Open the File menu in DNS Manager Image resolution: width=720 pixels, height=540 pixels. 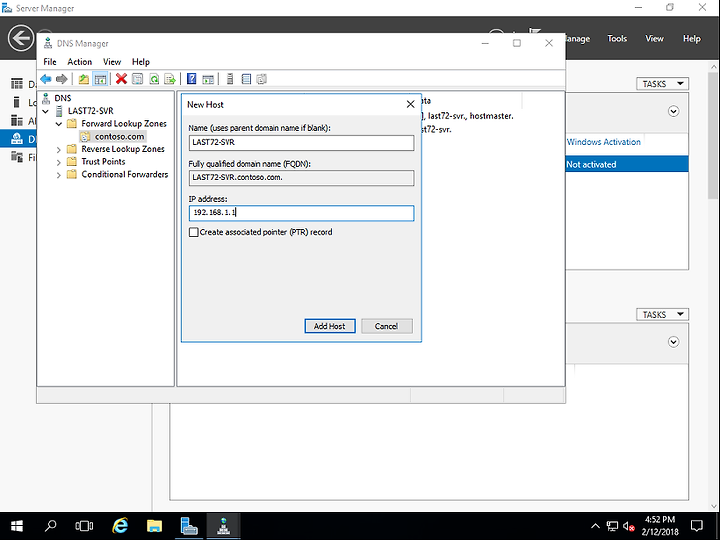(50, 62)
